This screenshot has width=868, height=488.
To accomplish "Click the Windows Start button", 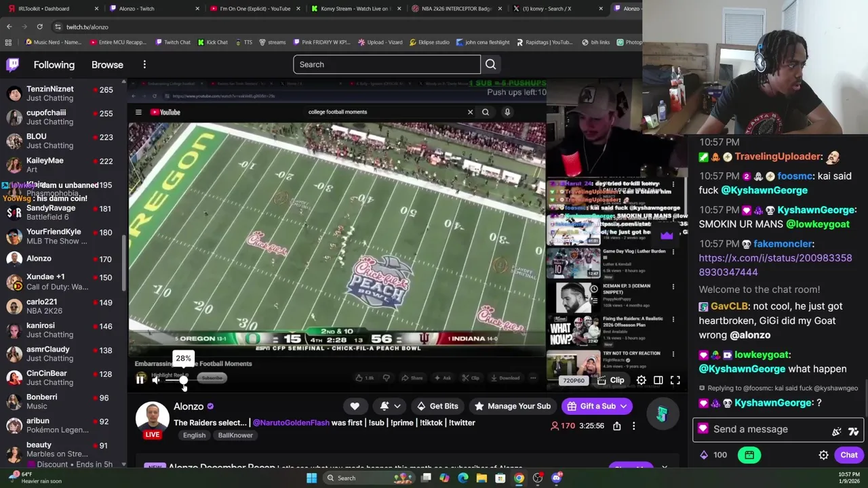I will click(311, 478).
